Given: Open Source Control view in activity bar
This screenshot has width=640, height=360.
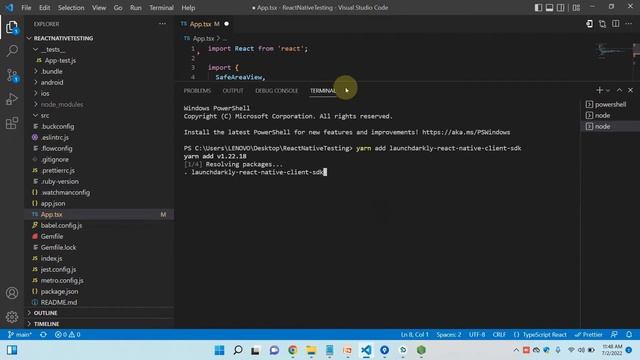Looking at the screenshot, I should point(12,75).
